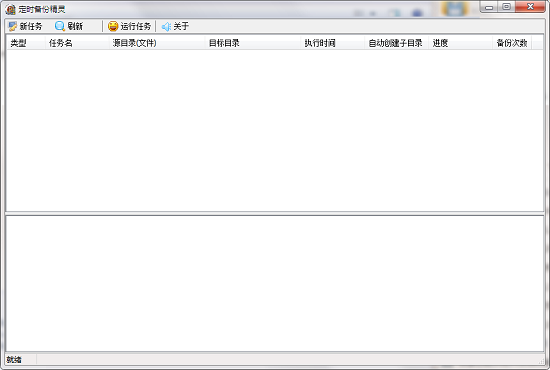Click the 运行任务 smiley face icon
This screenshot has height=370, width=550.
click(113, 26)
